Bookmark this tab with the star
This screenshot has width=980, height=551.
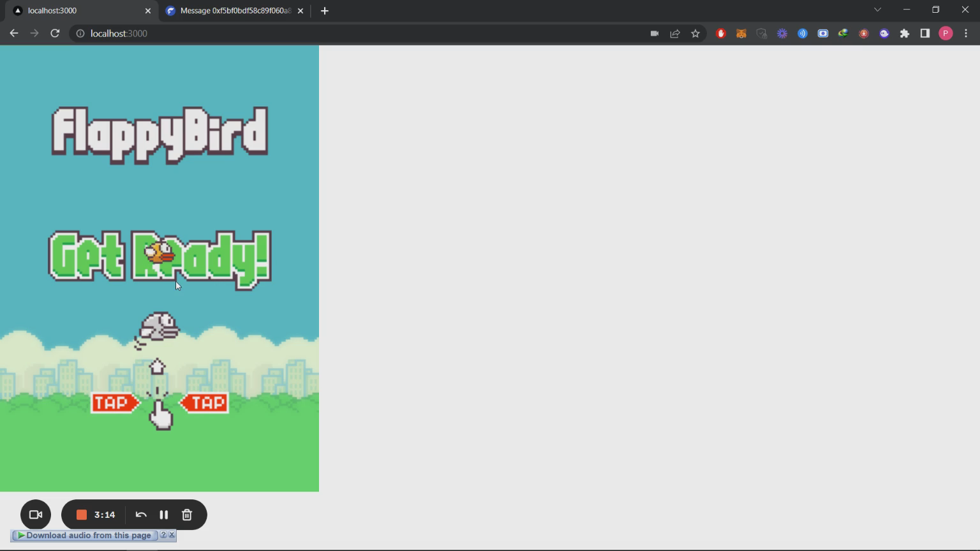click(695, 33)
